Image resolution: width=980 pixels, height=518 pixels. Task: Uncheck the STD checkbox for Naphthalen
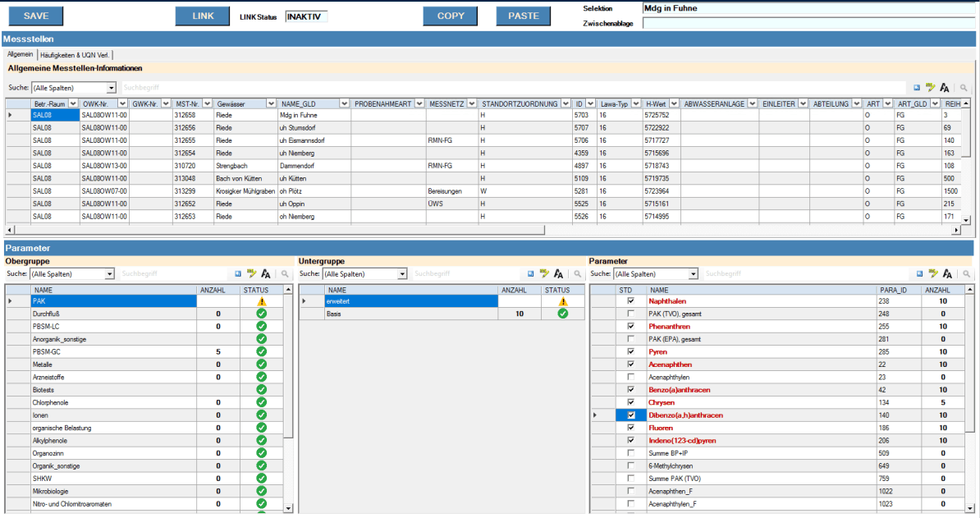click(630, 301)
